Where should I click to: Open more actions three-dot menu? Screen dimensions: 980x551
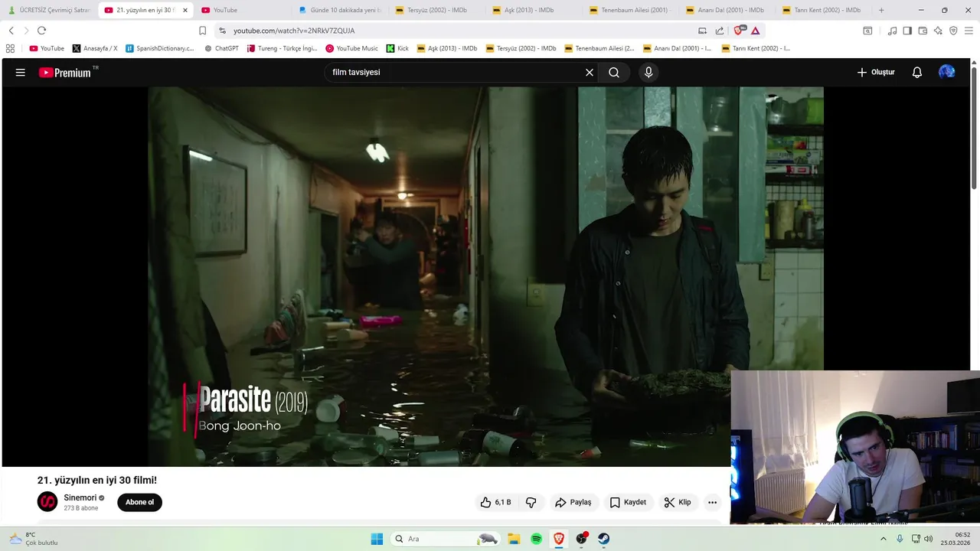tap(712, 503)
